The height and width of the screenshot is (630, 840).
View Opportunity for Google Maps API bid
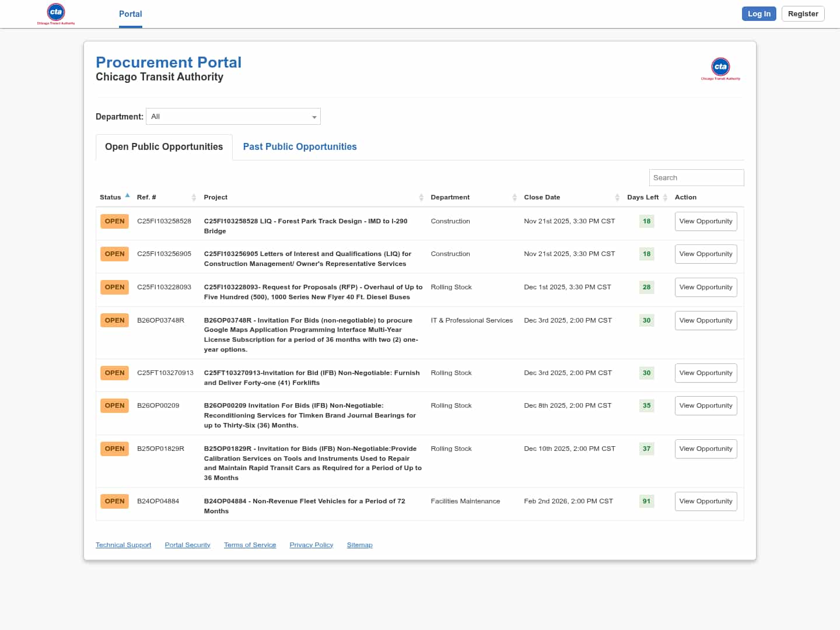(705, 321)
